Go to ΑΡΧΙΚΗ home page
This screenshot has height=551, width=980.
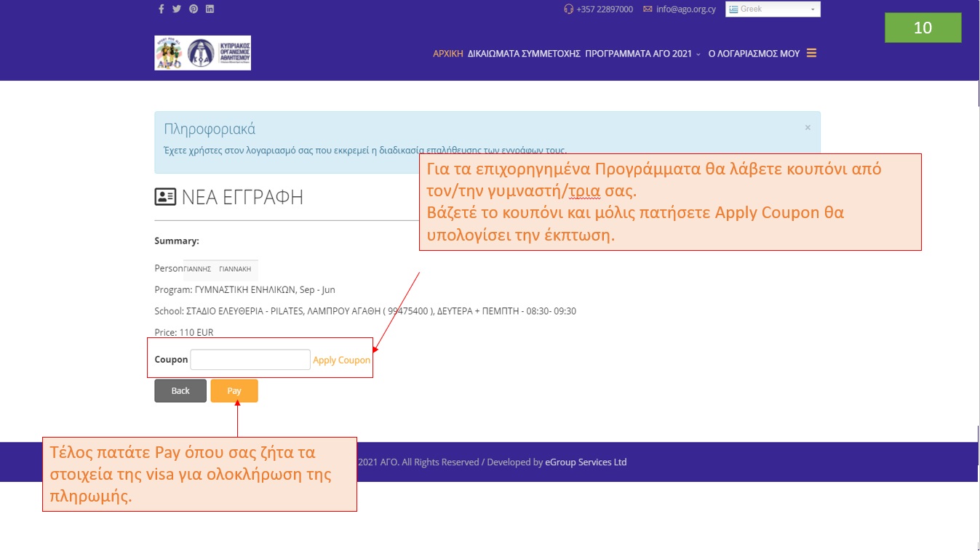point(447,54)
